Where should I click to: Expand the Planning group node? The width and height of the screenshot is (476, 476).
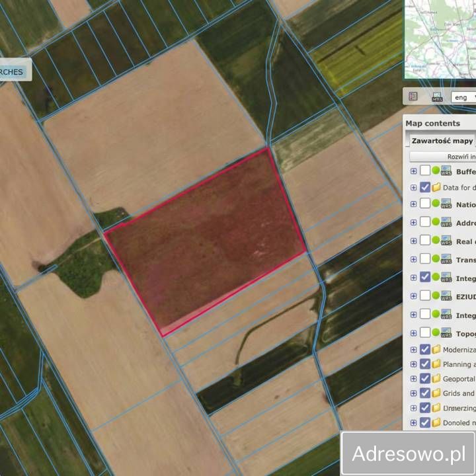(413, 364)
